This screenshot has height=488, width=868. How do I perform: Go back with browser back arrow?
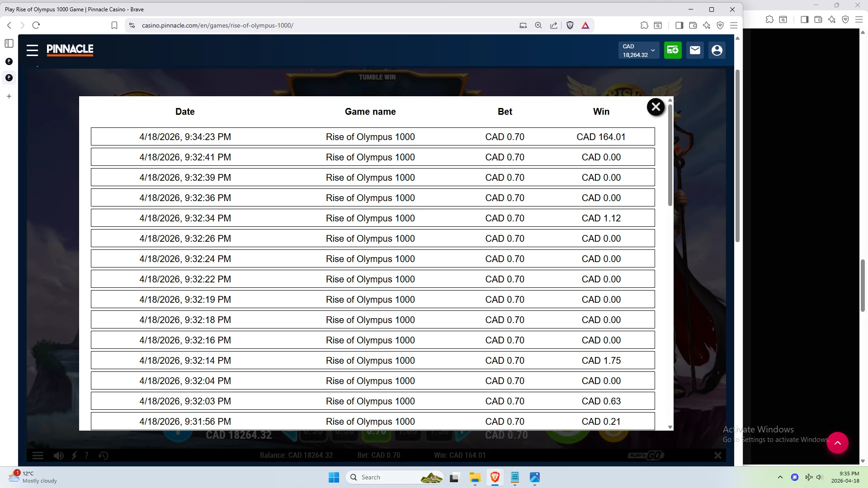click(9, 25)
